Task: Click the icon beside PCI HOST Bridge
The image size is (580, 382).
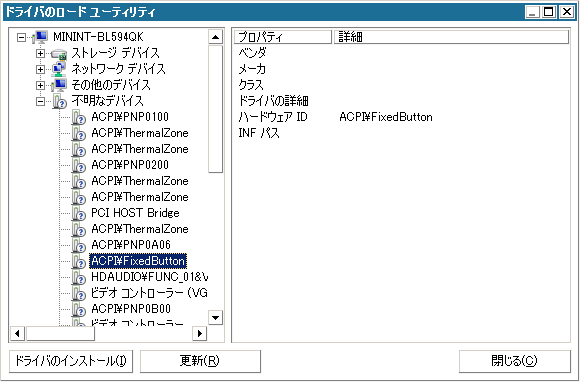Action: coord(78,213)
